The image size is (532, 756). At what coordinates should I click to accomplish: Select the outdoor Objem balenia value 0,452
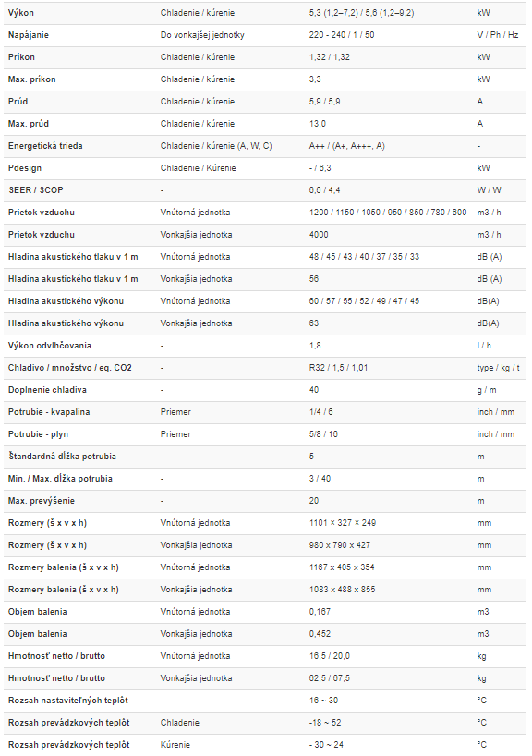click(x=320, y=633)
